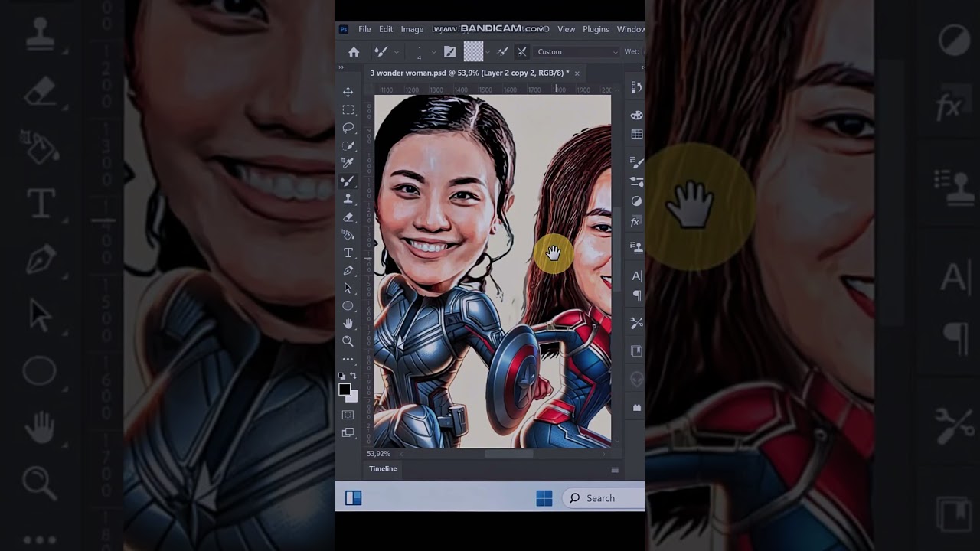Select the Paint Bucket tool
This screenshot has width=980, height=551.
tap(348, 235)
